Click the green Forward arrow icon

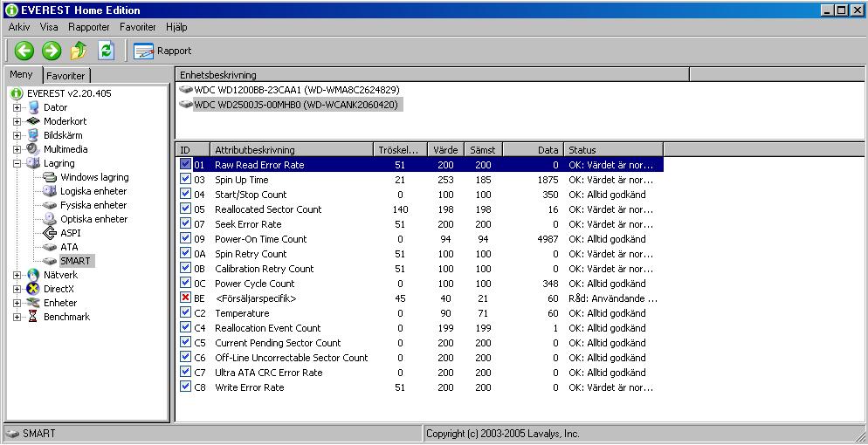(52, 51)
